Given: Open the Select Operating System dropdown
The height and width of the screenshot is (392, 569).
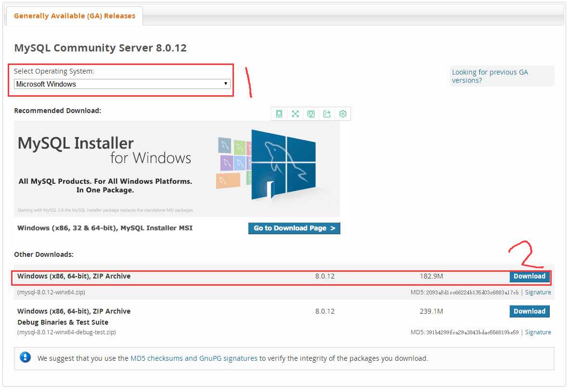Looking at the screenshot, I should coord(122,84).
